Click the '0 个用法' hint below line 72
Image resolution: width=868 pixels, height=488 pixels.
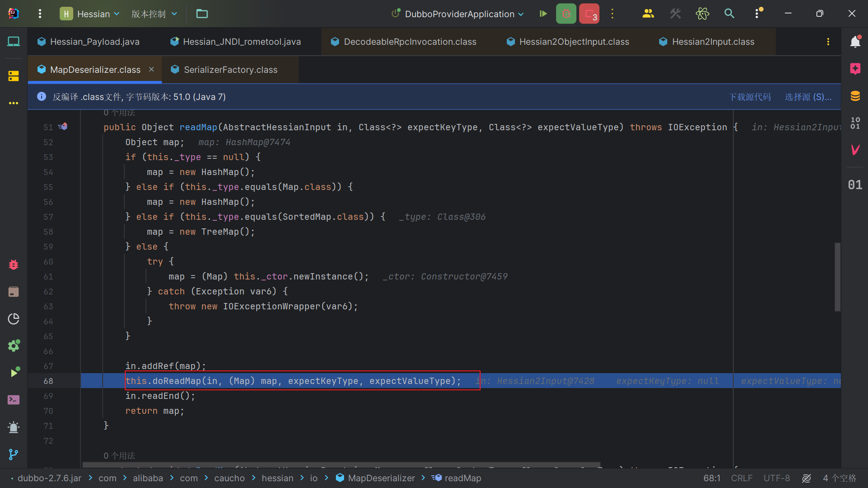coord(119,455)
